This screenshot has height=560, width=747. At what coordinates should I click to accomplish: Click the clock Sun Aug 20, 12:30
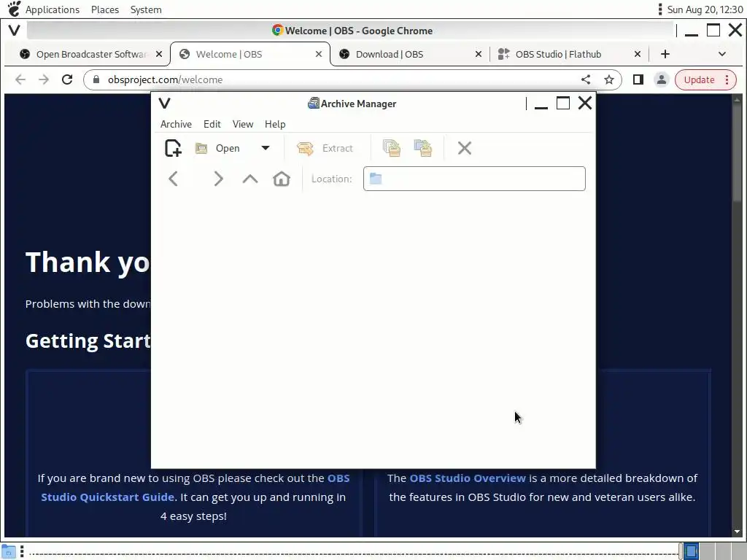[705, 9]
